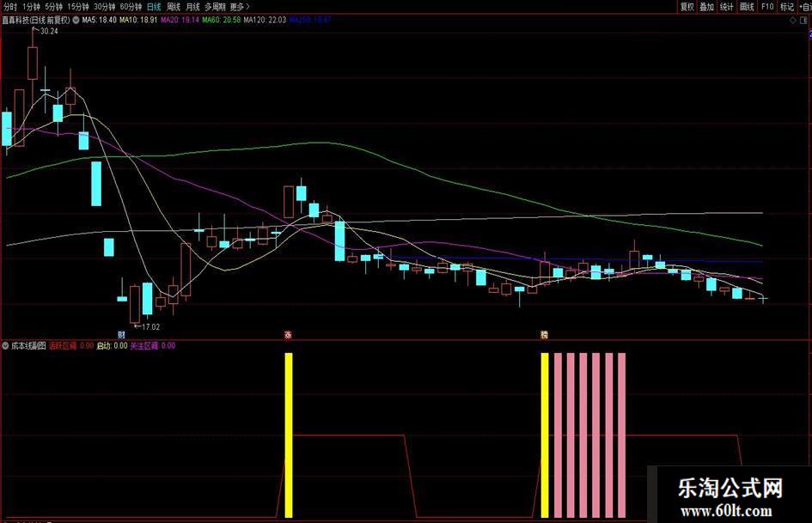Viewport: 812px width, 523px height.
Task: Switch to 日线 daily chart
Action: tap(154, 7)
